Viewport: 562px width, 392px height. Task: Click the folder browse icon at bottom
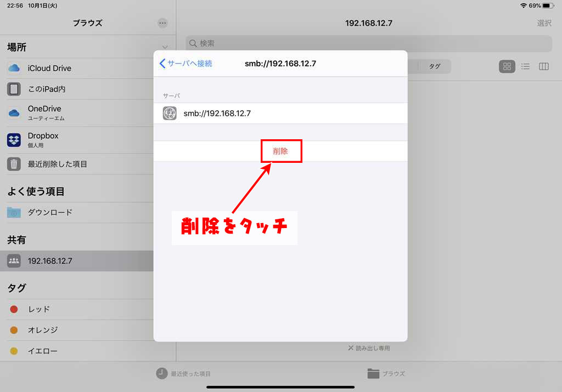373,373
